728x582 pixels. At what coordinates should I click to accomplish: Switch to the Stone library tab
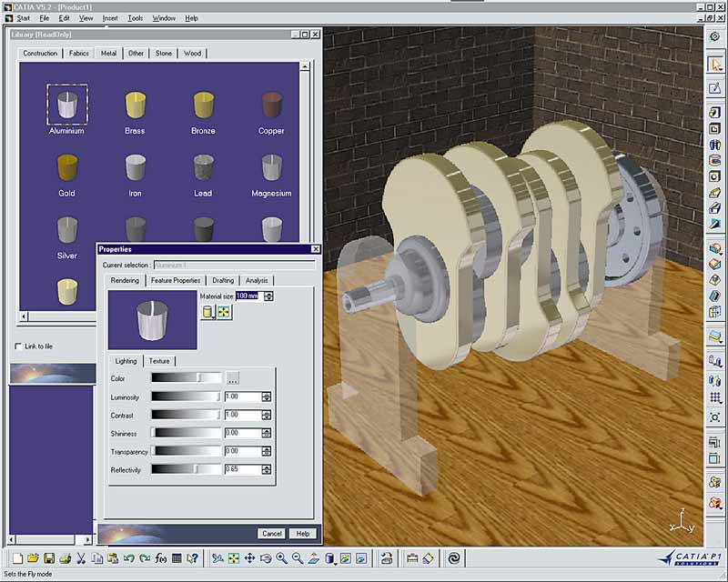click(x=164, y=54)
